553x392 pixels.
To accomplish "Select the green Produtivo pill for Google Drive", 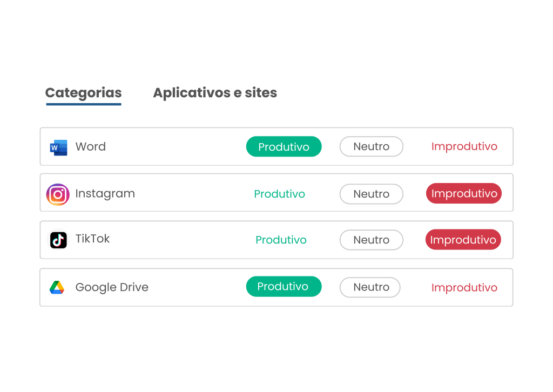I will 284,287.
